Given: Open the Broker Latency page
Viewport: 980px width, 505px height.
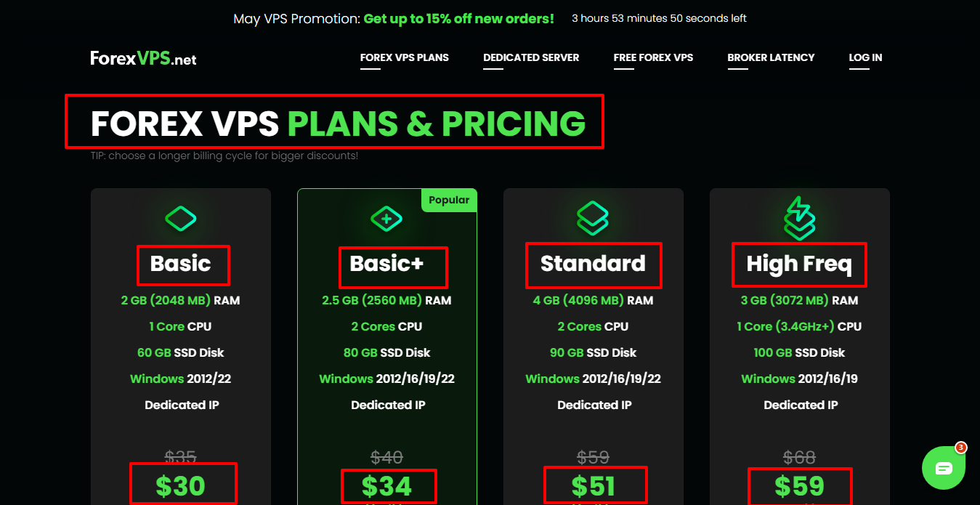Looking at the screenshot, I should [x=771, y=57].
